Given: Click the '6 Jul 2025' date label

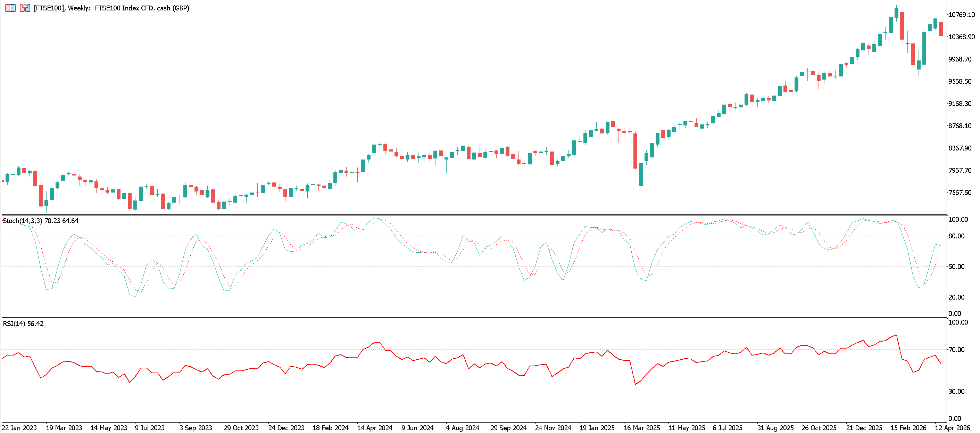Looking at the screenshot, I should click(x=728, y=428).
